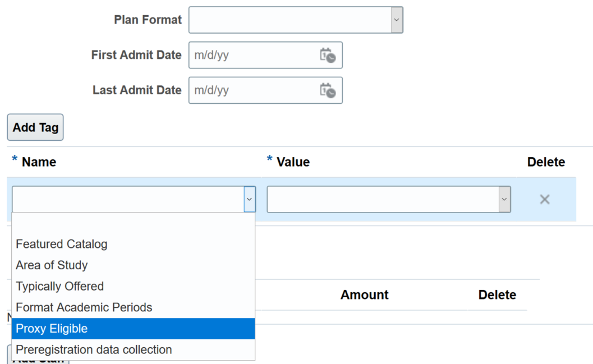Click into the First Admit Date field
The image size is (593, 364).
pos(252,56)
